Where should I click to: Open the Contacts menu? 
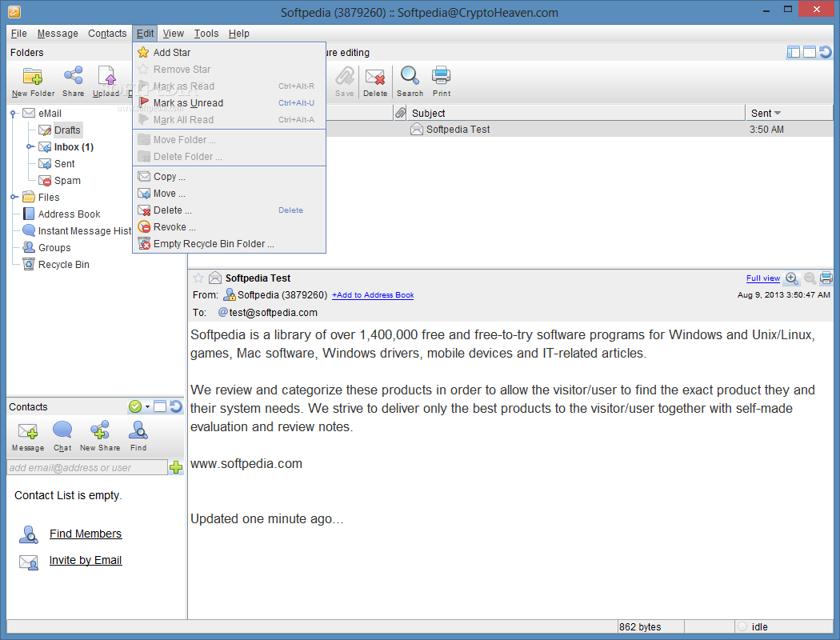[107, 34]
